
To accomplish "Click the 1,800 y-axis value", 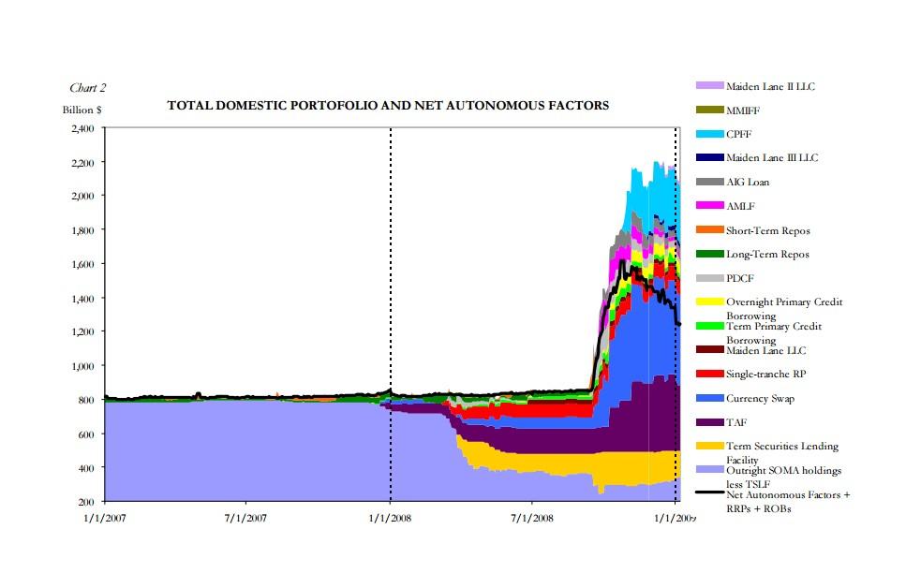I will click(x=82, y=230).
